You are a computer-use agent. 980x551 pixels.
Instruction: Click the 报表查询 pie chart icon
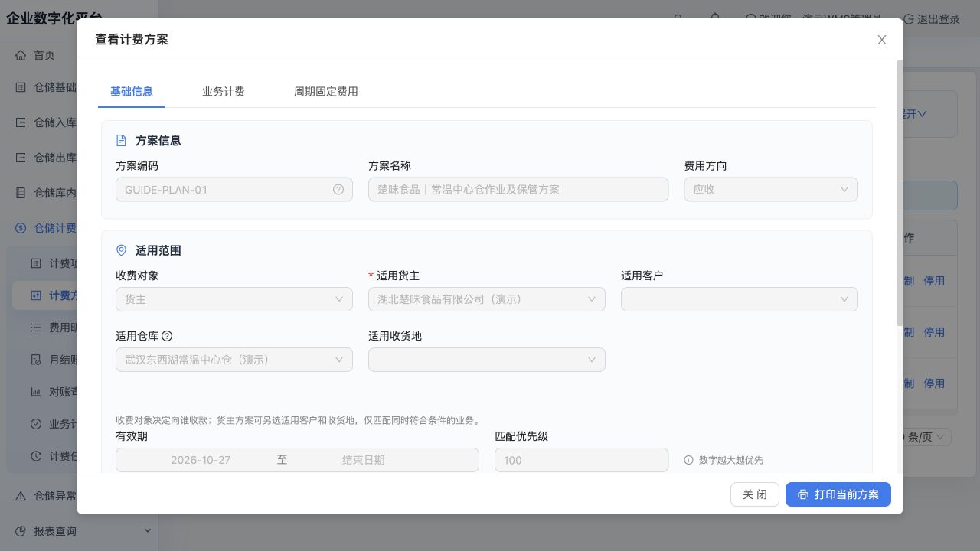coord(21,531)
